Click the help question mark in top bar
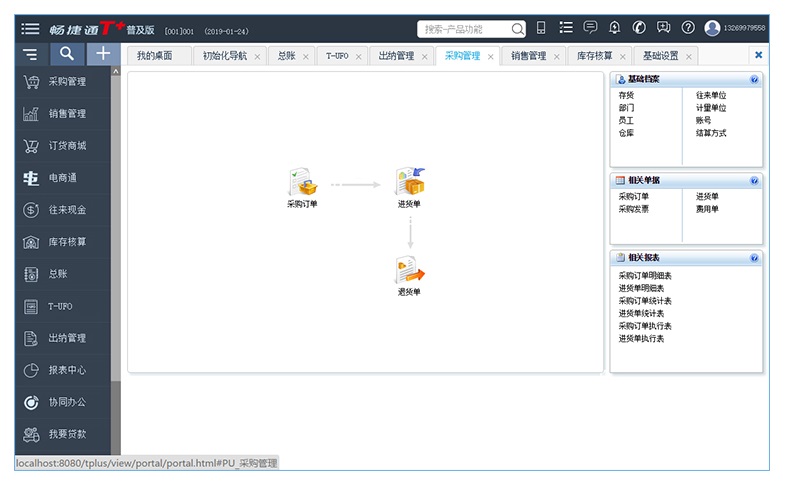 (688, 28)
